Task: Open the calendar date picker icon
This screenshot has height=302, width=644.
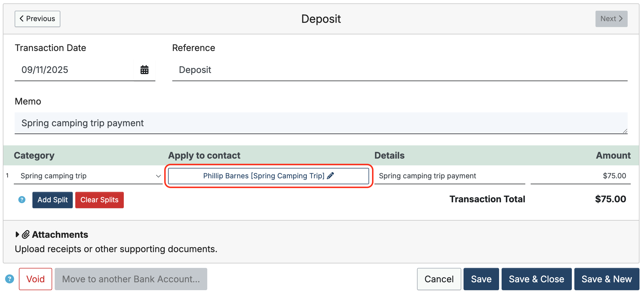Action: tap(144, 70)
